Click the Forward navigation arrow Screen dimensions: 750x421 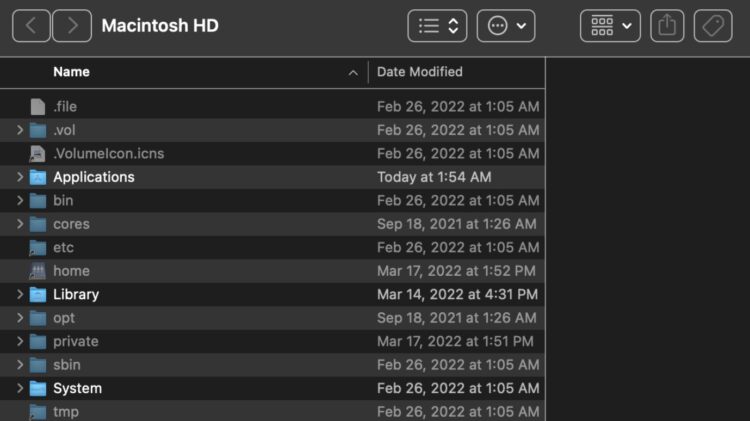[71, 26]
